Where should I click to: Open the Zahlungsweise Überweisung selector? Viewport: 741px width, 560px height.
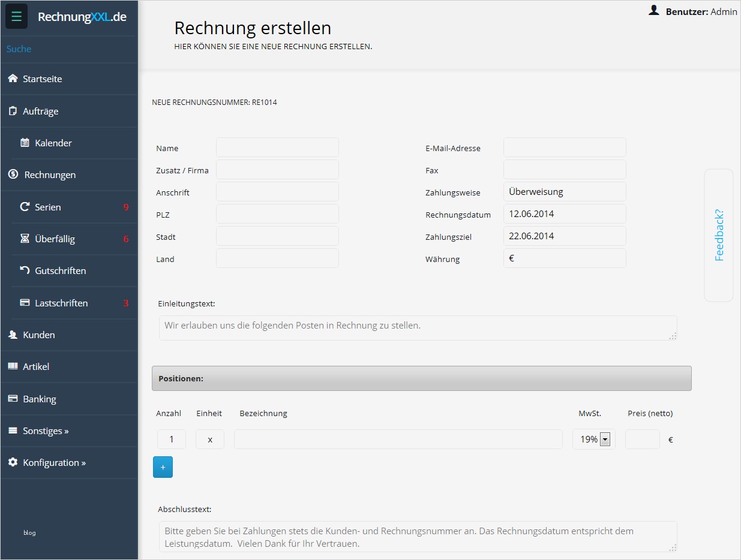click(x=565, y=192)
